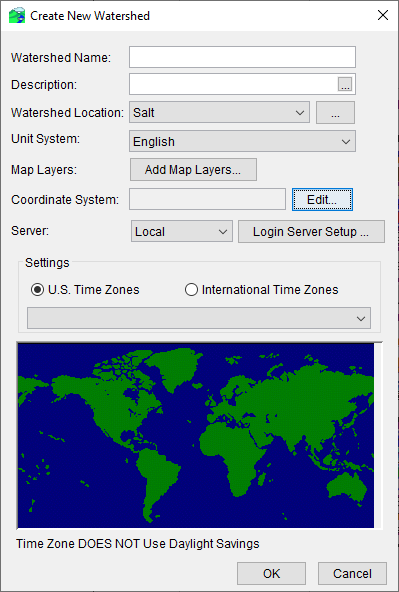Open Login Server Setup
This screenshot has width=399, height=592.
(311, 231)
